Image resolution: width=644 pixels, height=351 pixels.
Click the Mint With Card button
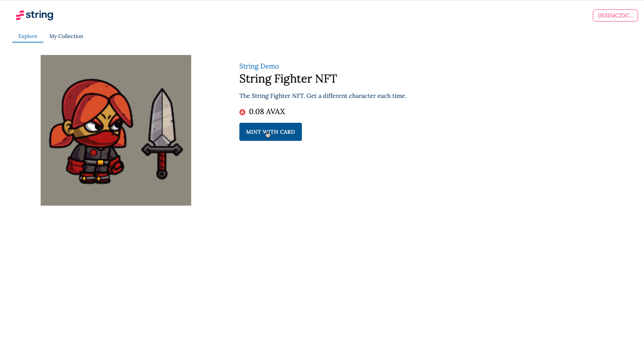271,132
